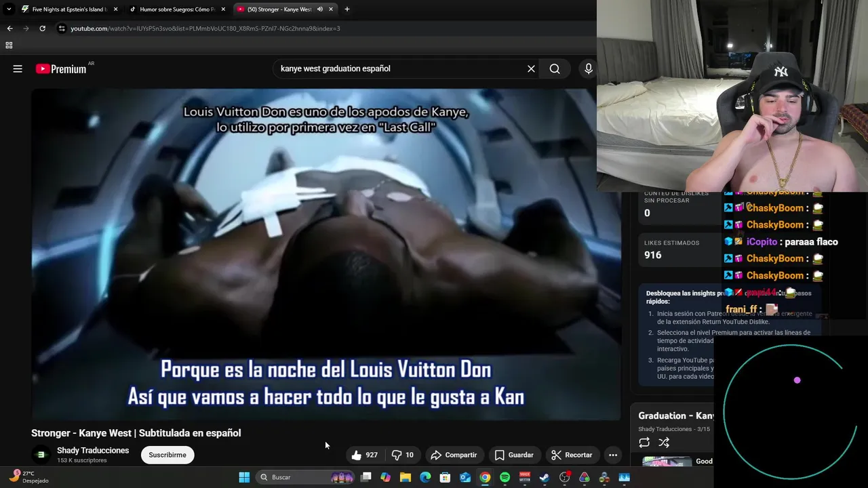Open the Shady Traducciones channel name
The height and width of the screenshot is (488, 868).
[93, 451]
